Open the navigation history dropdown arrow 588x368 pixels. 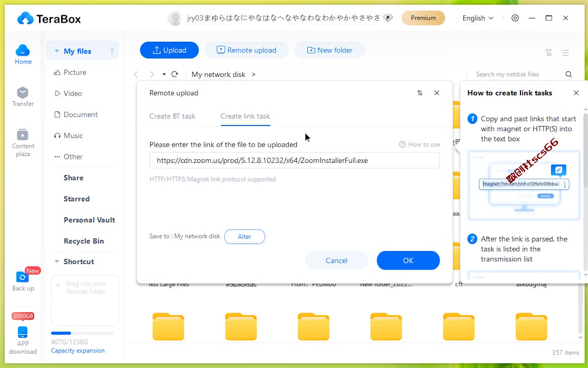pyautogui.click(x=164, y=75)
